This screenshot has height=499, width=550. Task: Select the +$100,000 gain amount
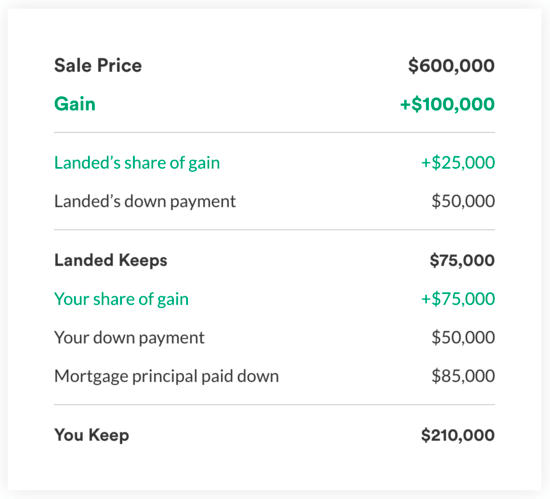447,104
